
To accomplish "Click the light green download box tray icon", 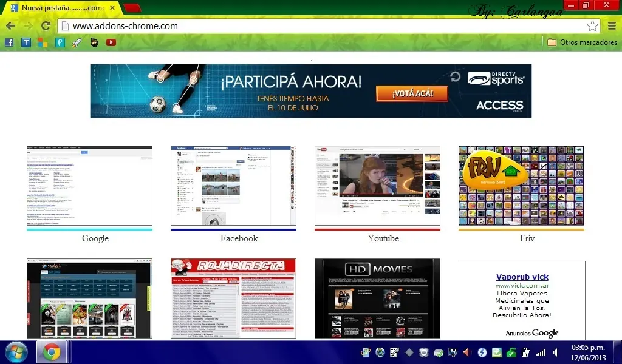I will click(497, 352).
